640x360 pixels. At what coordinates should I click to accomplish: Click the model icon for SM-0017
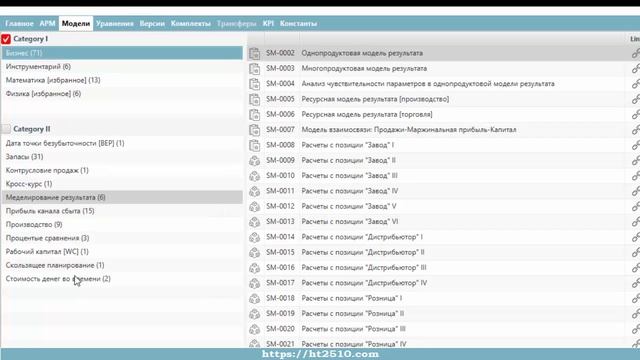[254, 283]
